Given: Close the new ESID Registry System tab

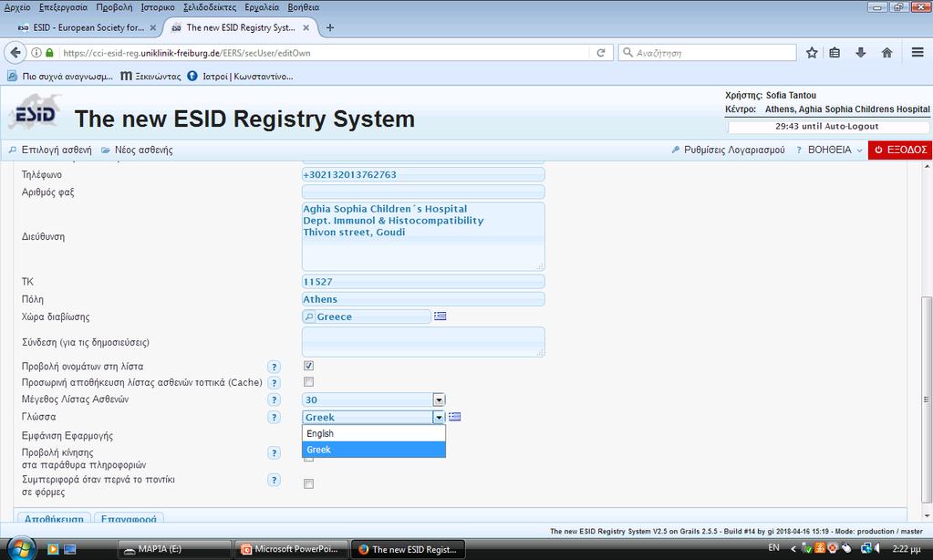Looking at the screenshot, I should 306,27.
